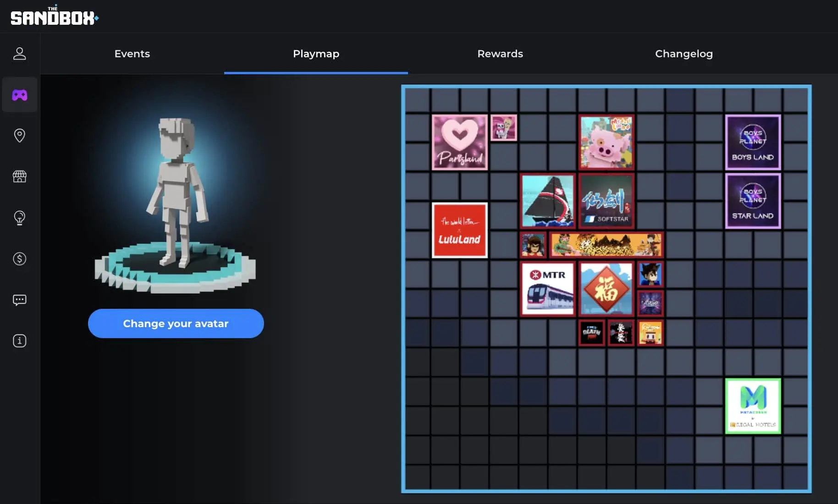Open the Softstar tile
Screen dimensions: 838x504
(606, 201)
